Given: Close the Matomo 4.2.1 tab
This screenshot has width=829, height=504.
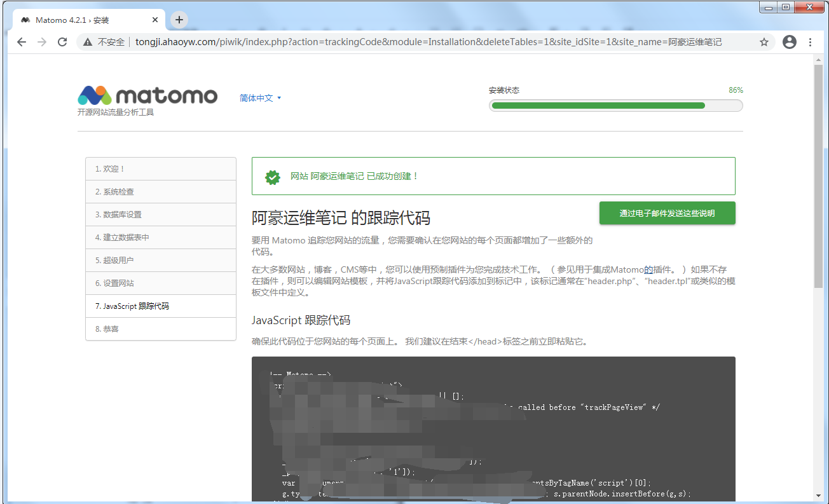Looking at the screenshot, I should (x=155, y=20).
